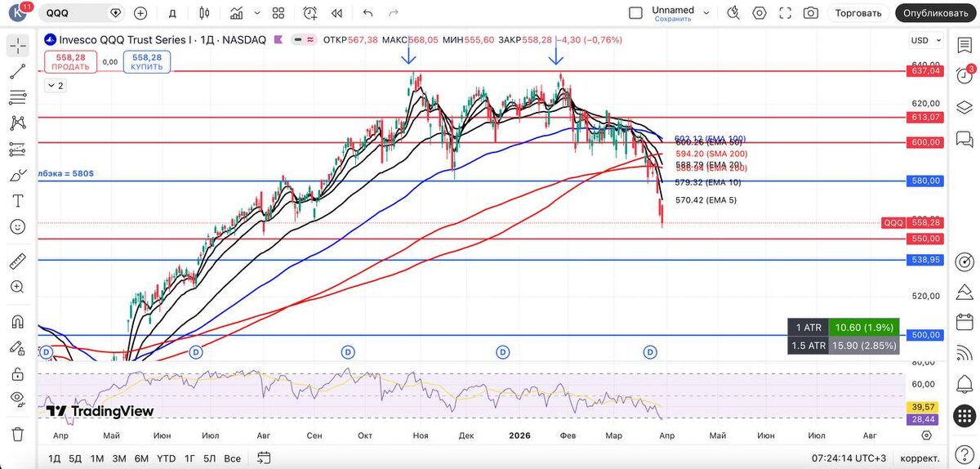This screenshot has height=469, width=980.
Task: Click the 558,28 КУПИТЬ buy button
Action: coord(147,62)
